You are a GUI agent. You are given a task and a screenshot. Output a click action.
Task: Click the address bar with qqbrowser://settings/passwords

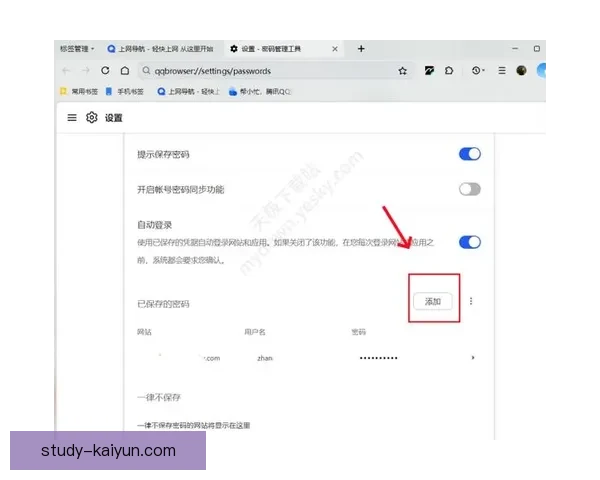(276, 71)
